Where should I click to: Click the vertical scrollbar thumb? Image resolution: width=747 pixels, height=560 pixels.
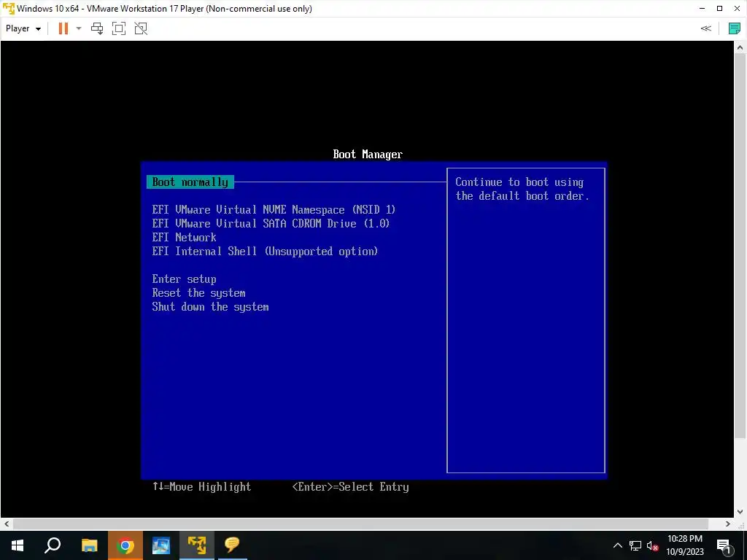click(740, 246)
